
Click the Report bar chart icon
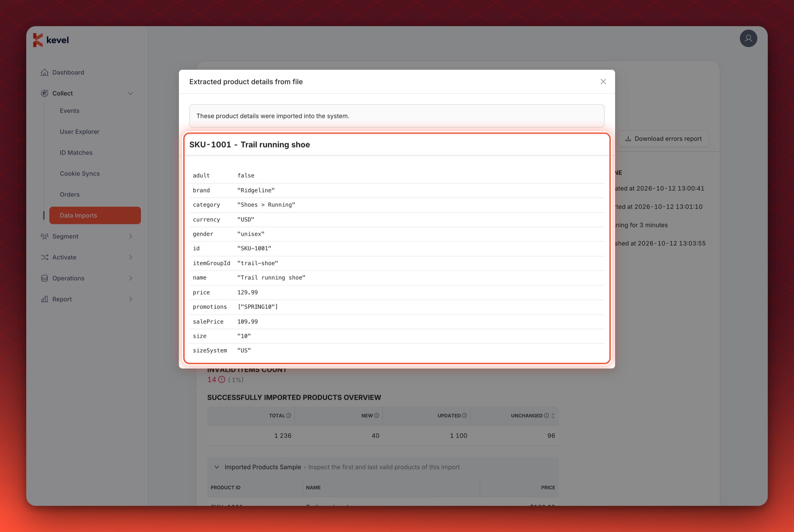(44, 299)
